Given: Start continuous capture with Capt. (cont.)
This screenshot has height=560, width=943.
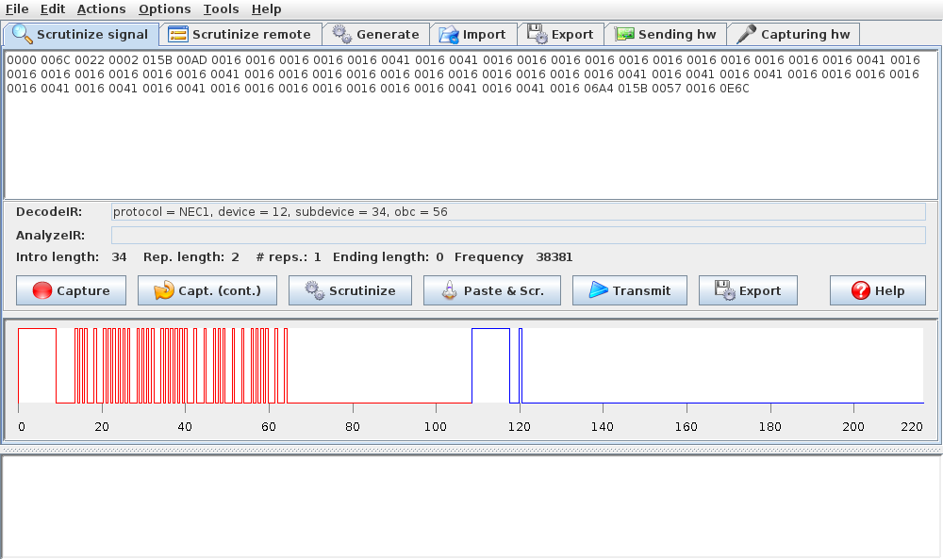Looking at the screenshot, I should point(207,291).
